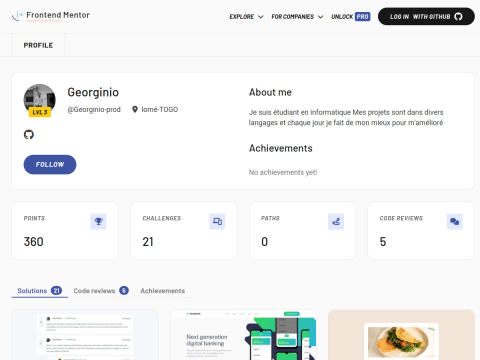The height and width of the screenshot is (360, 480).
Task: Click the PRO badge next to Unlock
Action: pos(362,16)
